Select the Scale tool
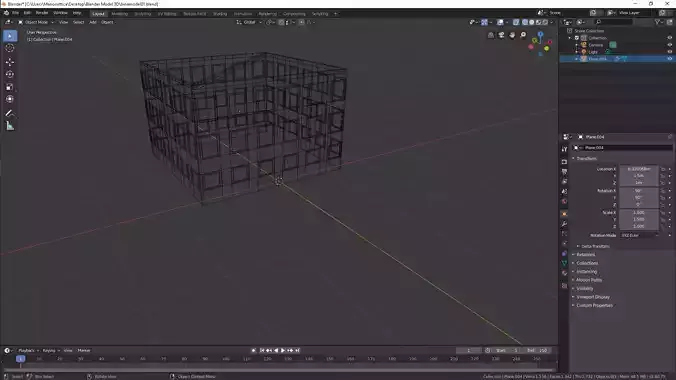 10,87
